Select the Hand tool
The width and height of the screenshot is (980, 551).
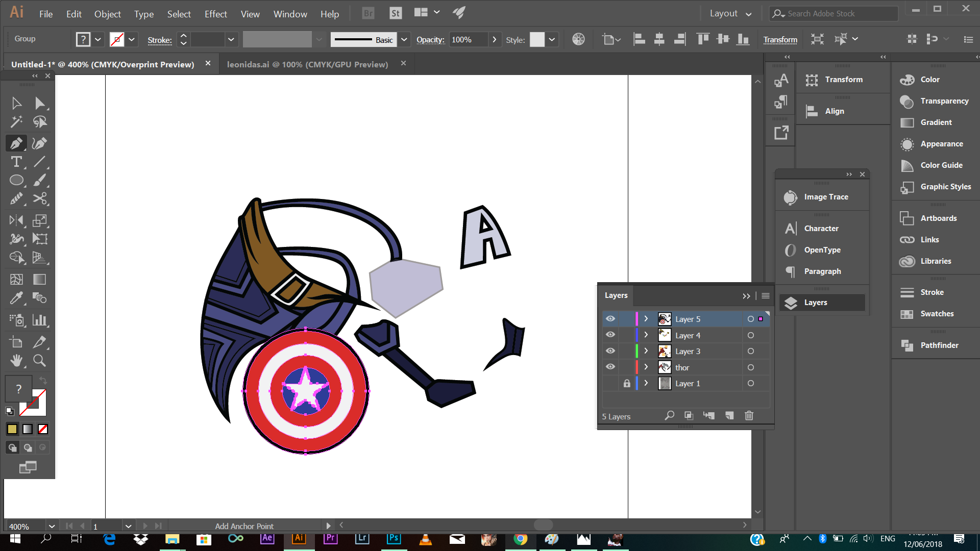(x=16, y=361)
